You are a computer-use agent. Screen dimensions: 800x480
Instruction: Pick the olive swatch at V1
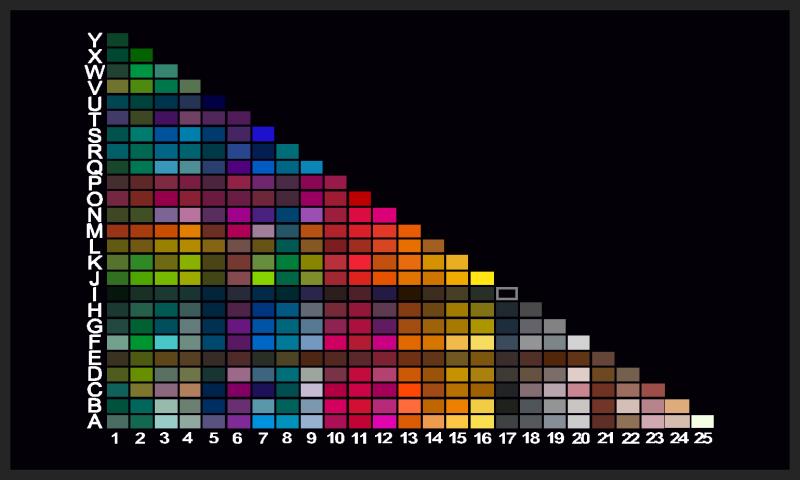point(117,86)
